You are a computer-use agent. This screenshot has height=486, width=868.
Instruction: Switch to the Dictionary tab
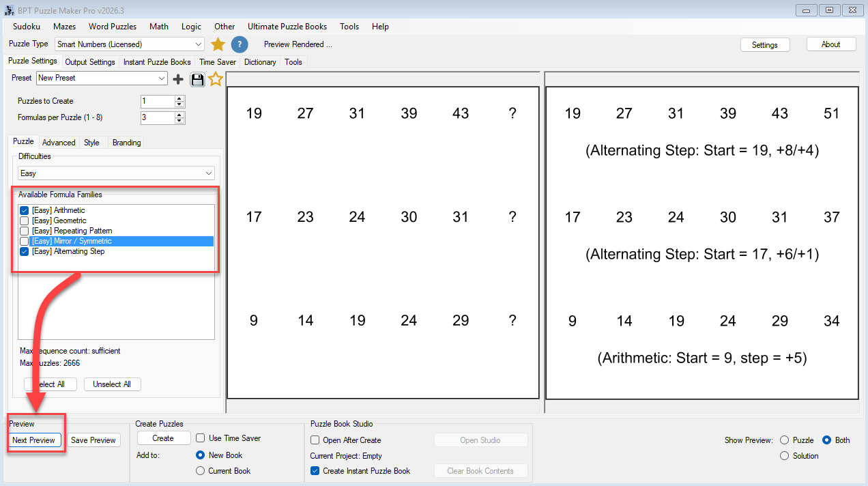[x=260, y=62]
